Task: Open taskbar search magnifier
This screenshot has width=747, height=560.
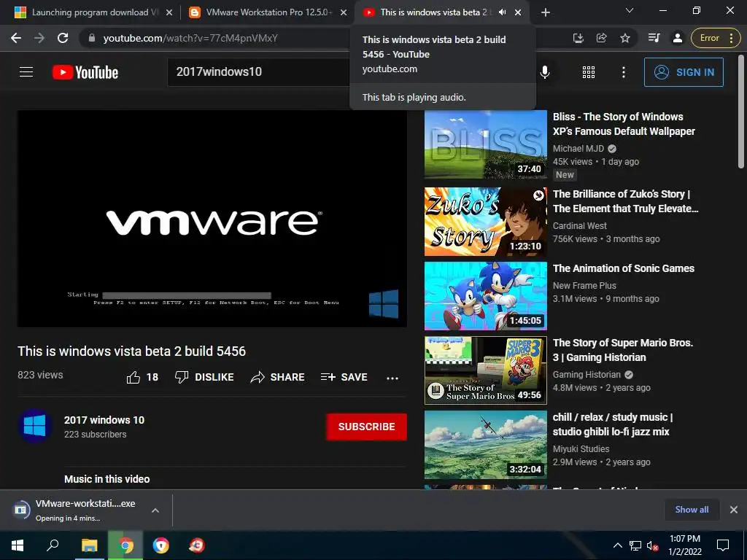Action: click(x=53, y=545)
